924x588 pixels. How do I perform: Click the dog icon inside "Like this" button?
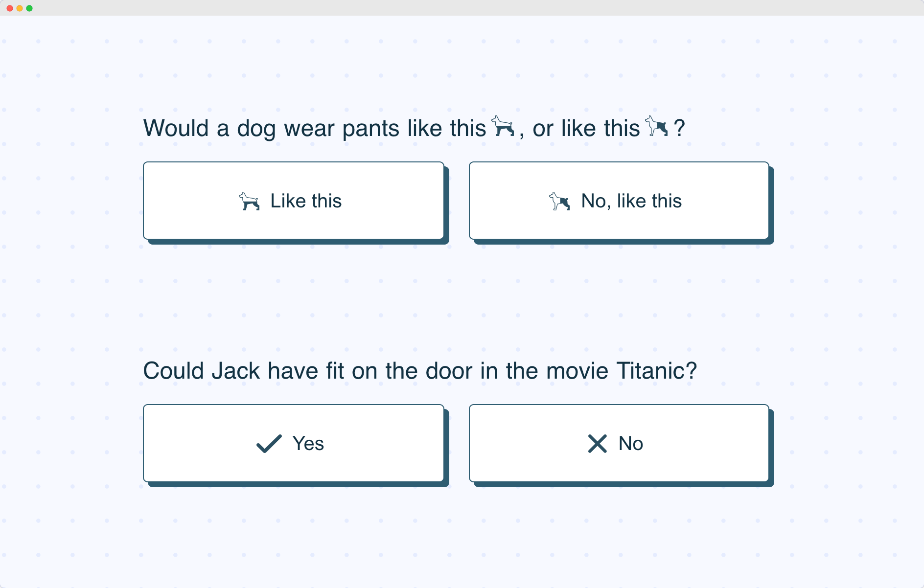pyautogui.click(x=249, y=201)
